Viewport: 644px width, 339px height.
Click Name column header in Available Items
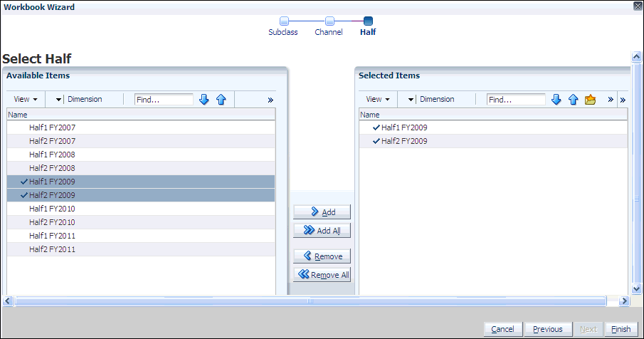pyautogui.click(x=141, y=115)
